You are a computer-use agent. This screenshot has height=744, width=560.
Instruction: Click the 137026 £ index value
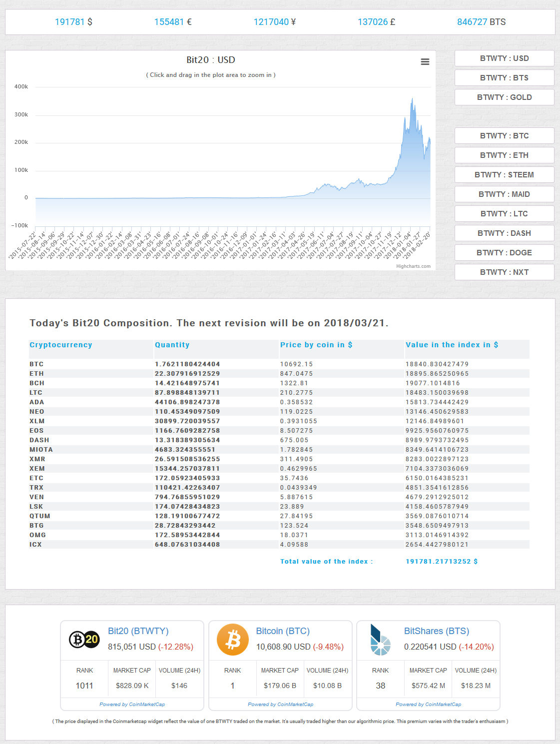[376, 22]
